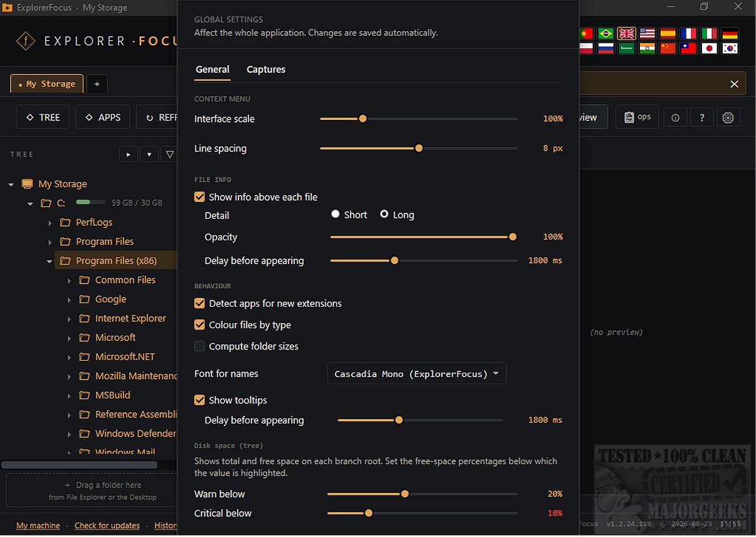
Task: Pick the Taiwan flag language
Action: pyautogui.click(x=689, y=48)
